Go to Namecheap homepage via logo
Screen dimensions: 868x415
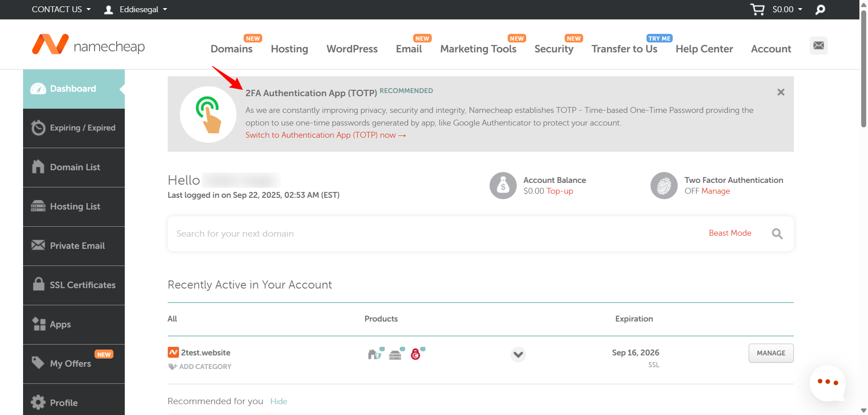point(89,45)
